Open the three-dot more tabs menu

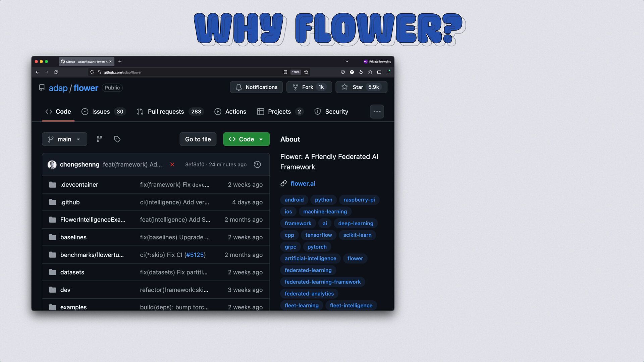point(377,112)
